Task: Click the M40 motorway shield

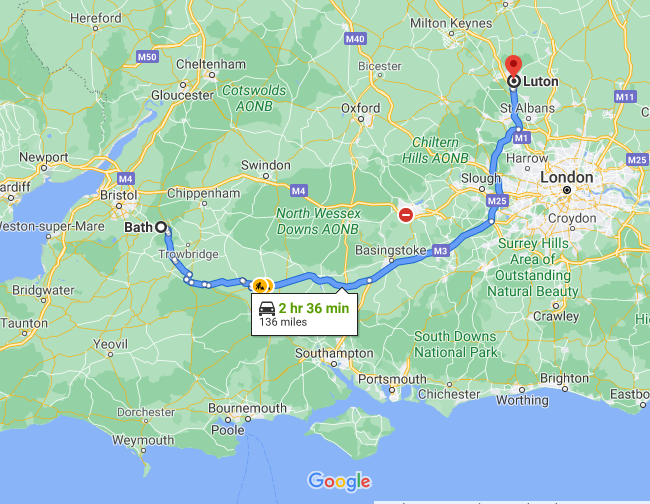Action: click(x=355, y=39)
